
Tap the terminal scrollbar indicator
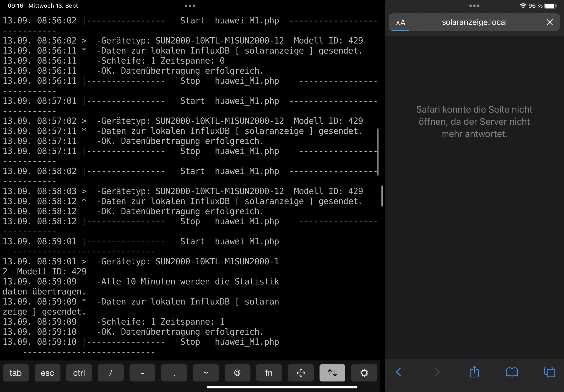pyautogui.click(x=378, y=152)
